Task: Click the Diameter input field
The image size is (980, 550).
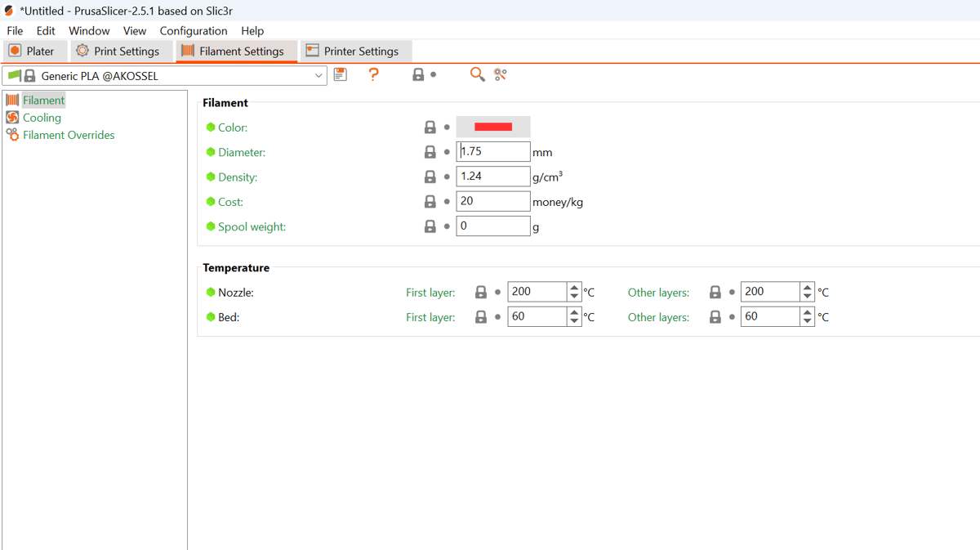Action: click(x=493, y=151)
